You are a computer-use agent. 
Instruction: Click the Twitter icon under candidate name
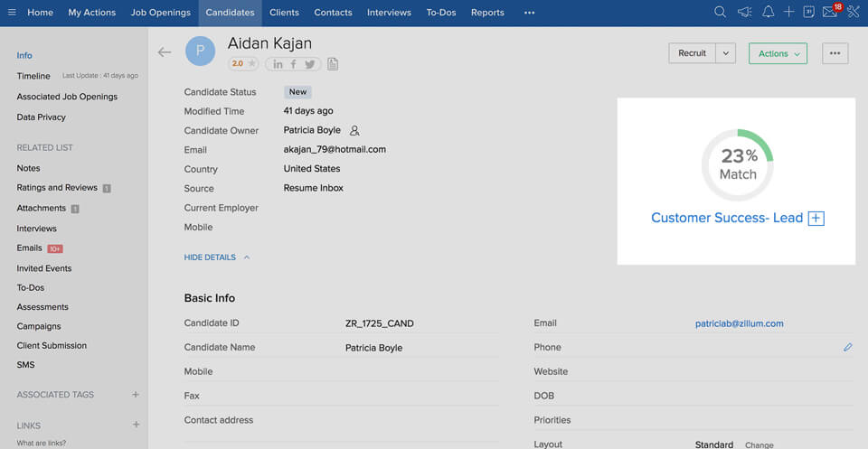309,64
